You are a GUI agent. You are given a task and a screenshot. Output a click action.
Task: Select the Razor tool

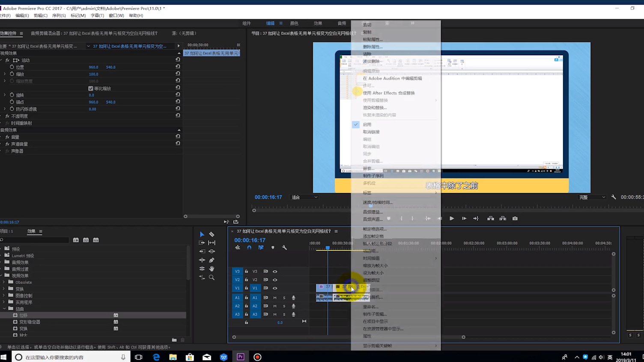click(x=212, y=234)
